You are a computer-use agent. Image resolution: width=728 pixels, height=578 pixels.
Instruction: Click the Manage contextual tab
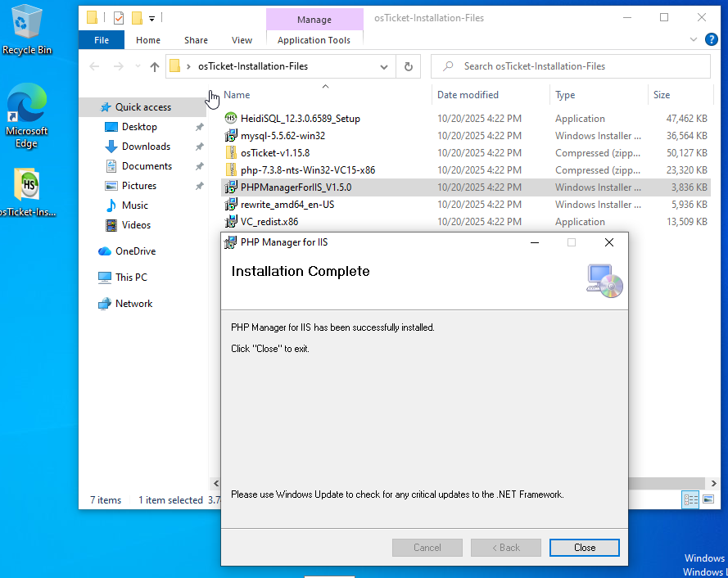(314, 20)
